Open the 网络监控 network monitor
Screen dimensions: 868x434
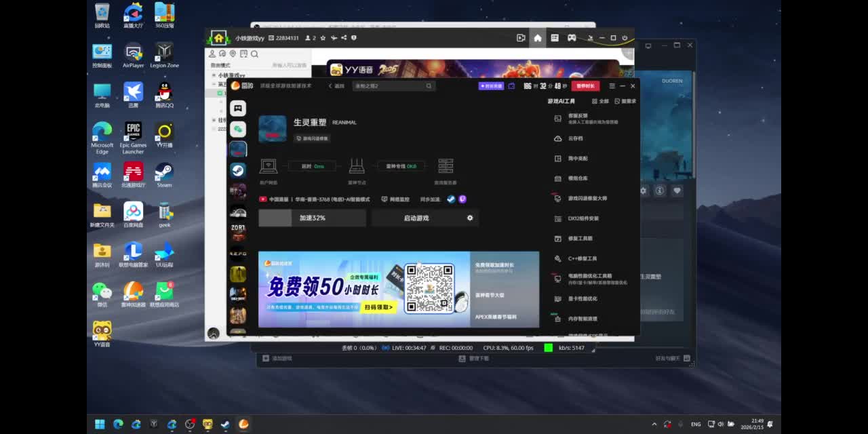coord(395,199)
